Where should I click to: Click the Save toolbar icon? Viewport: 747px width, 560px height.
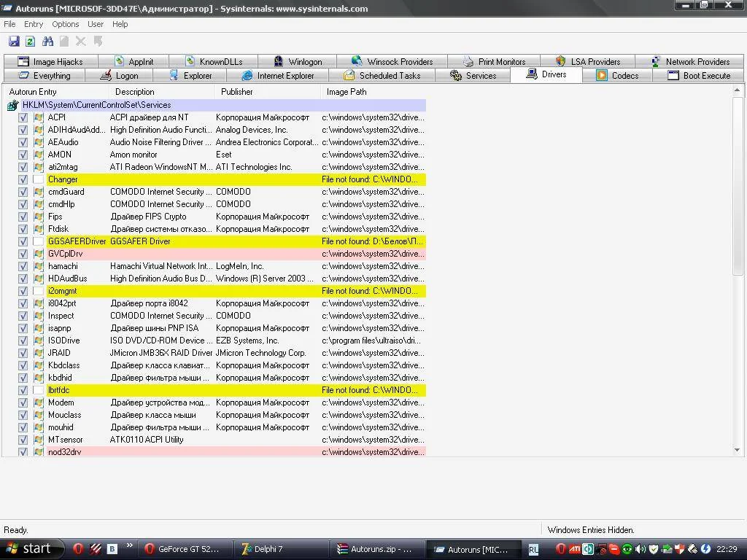click(14, 42)
